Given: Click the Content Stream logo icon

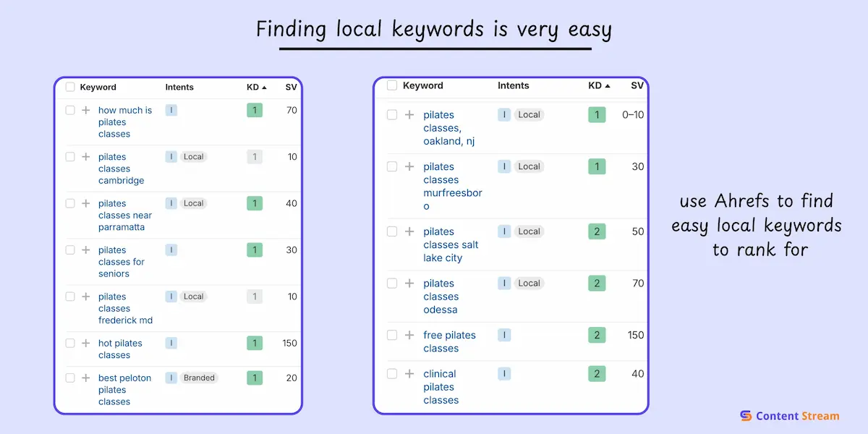Looking at the screenshot, I should point(746,416).
